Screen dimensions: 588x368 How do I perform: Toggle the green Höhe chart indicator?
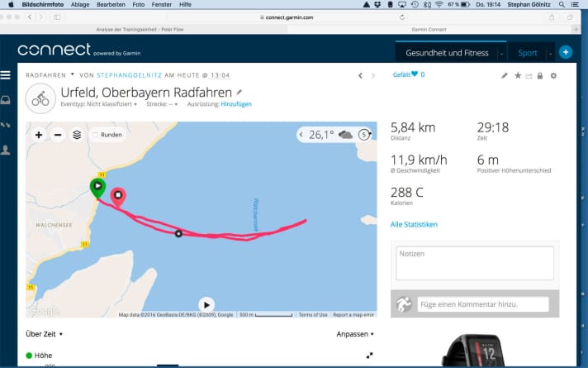[x=30, y=356]
